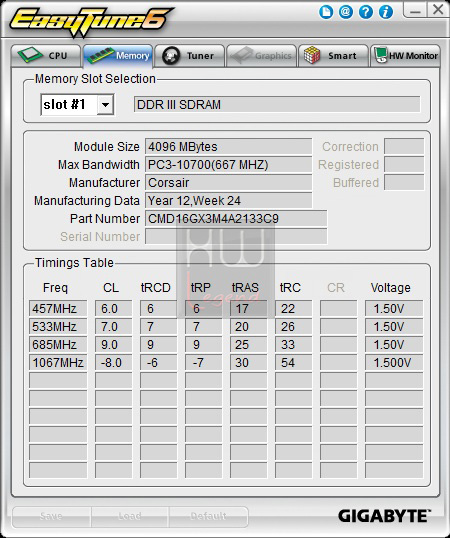Click the Registered indicator box
Image resolution: width=450 pixels, height=538 pixels.
pyautogui.click(x=404, y=165)
